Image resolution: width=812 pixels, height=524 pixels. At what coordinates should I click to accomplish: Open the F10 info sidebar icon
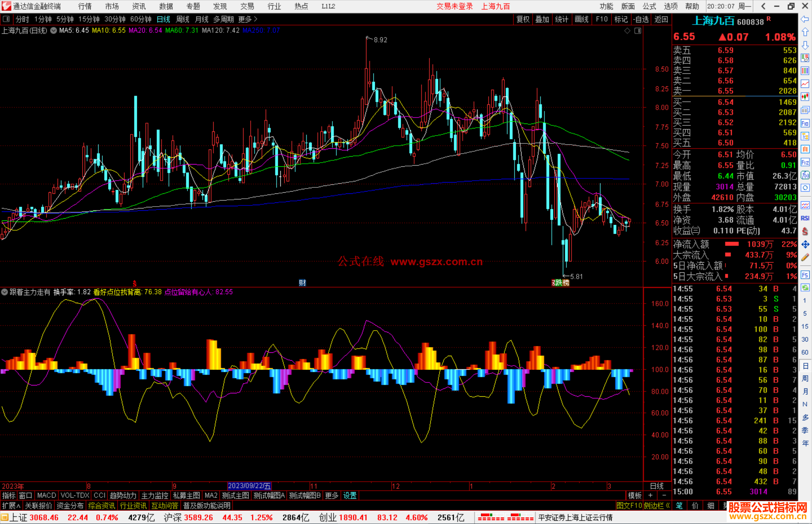tap(805, 123)
